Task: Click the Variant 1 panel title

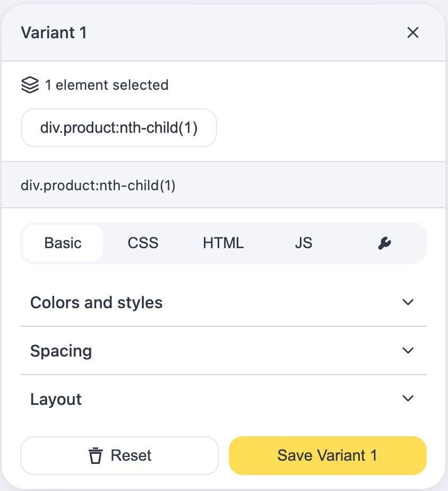Action: coord(54,33)
